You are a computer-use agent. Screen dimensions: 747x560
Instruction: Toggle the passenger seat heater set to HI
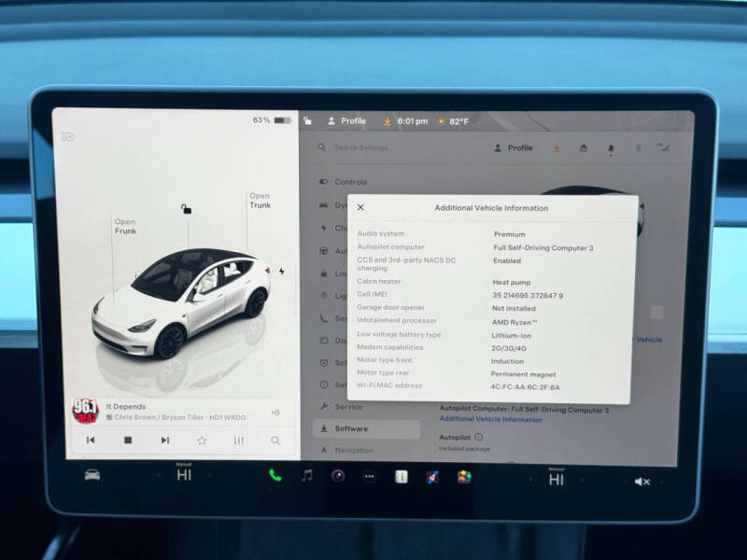coord(557,477)
